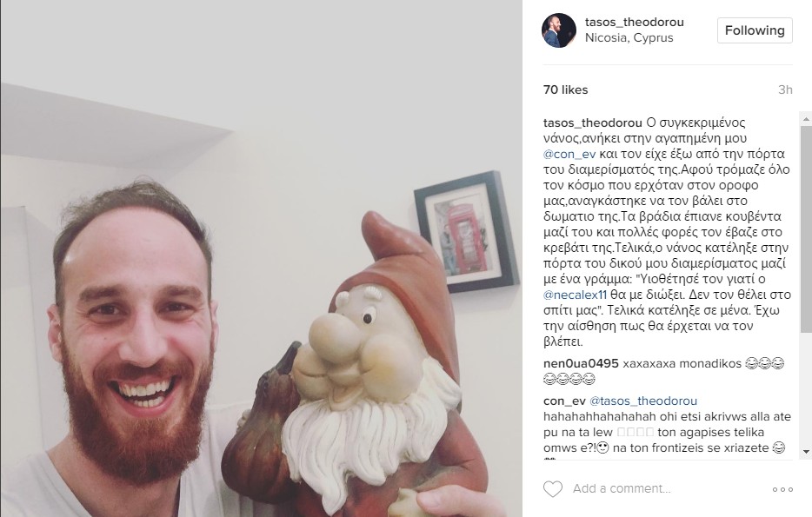The image size is (812, 517).
Task: Toggle the Following button
Action: point(755,30)
